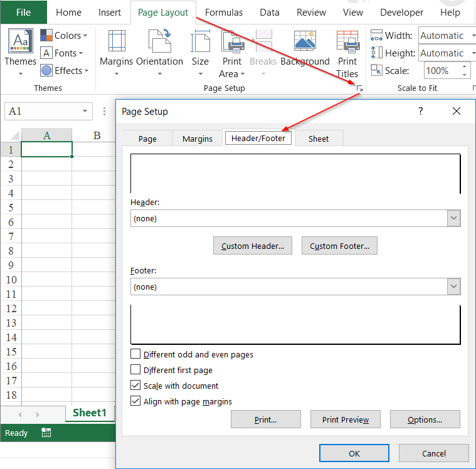Click the Orientation icon
Image resolution: width=476 pixels, height=469 pixels.
(x=160, y=41)
